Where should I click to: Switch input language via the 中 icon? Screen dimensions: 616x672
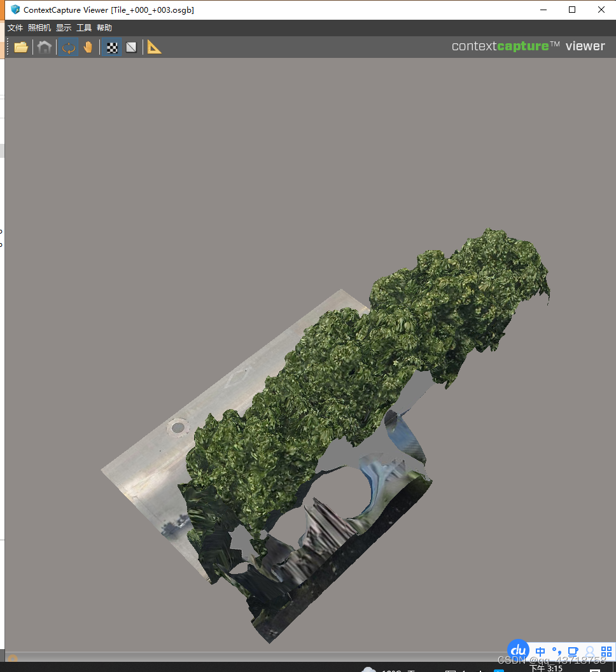click(540, 652)
